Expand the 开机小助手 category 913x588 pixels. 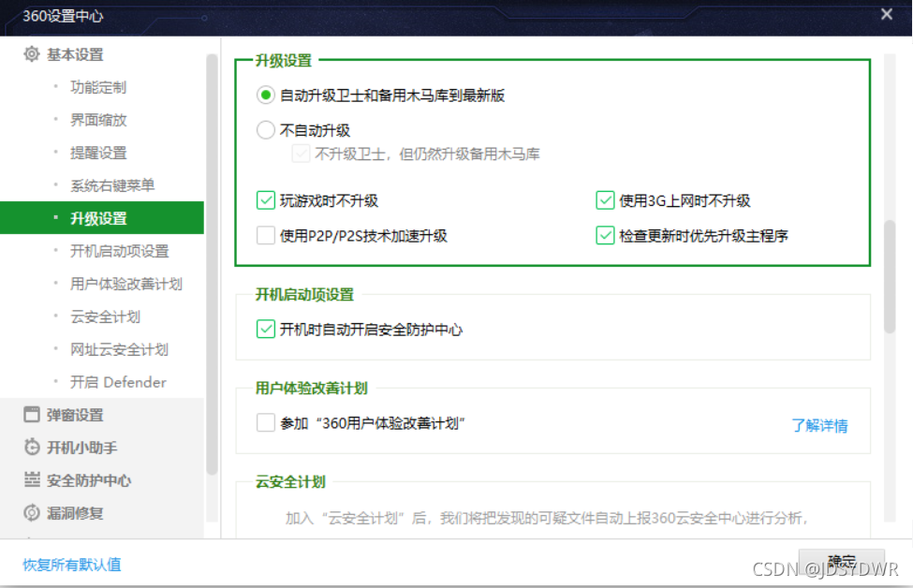click(x=82, y=448)
